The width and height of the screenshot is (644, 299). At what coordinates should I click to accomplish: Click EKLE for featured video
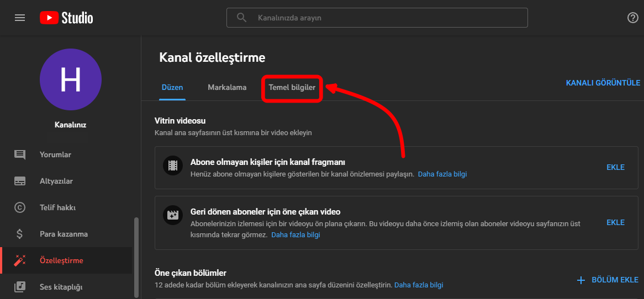pos(615,222)
